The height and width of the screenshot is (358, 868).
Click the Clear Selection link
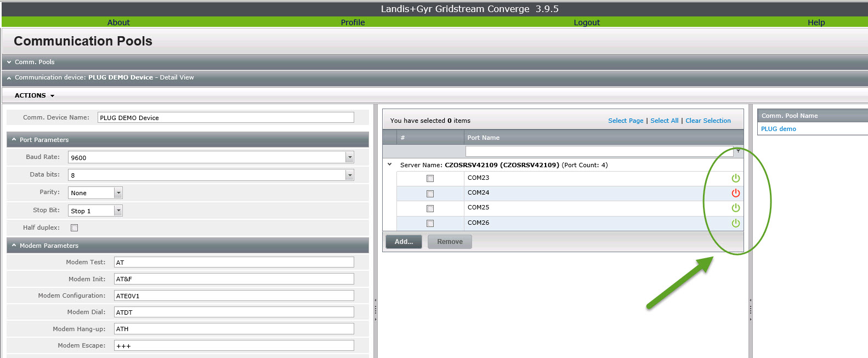(x=708, y=121)
